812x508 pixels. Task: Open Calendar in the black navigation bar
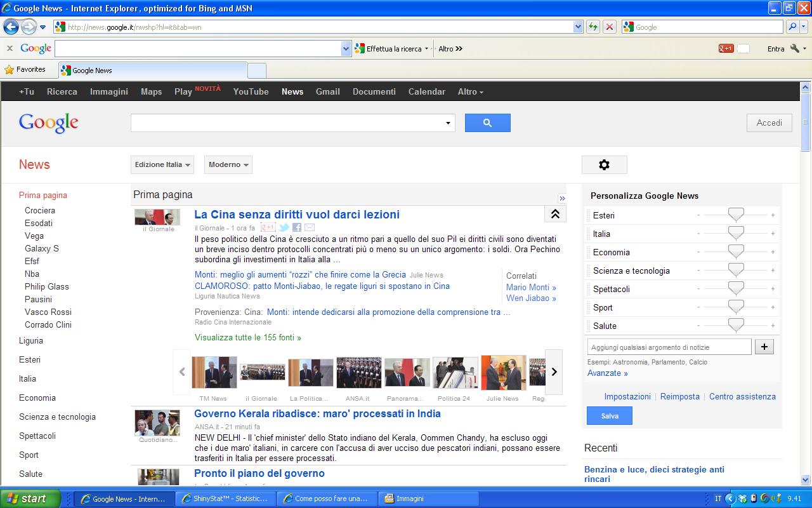click(426, 91)
